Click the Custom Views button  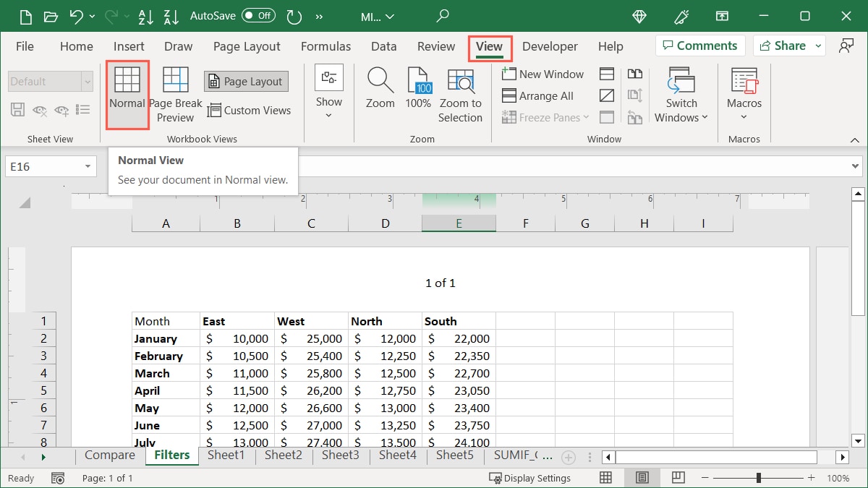coord(250,110)
